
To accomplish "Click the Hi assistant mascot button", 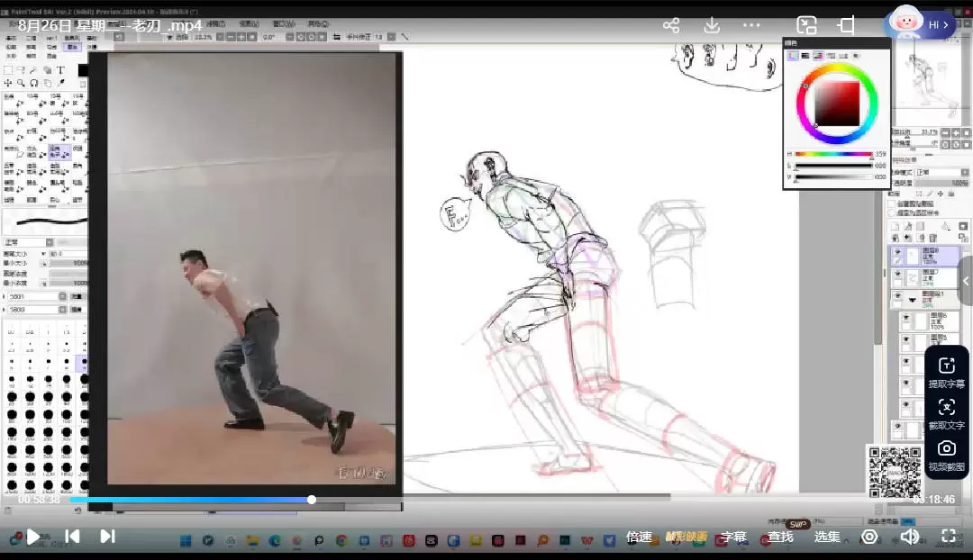I will (x=919, y=24).
